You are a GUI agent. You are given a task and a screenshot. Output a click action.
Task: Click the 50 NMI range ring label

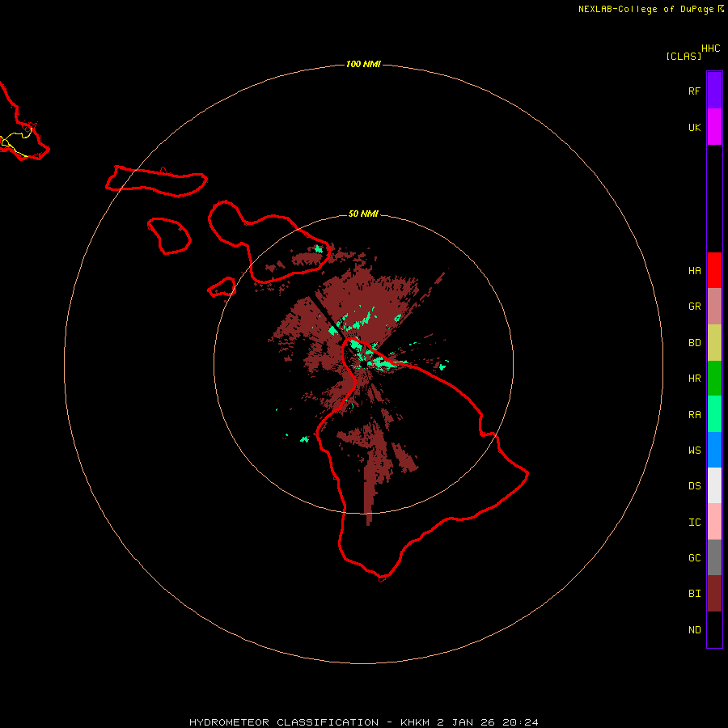pyautogui.click(x=363, y=214)
